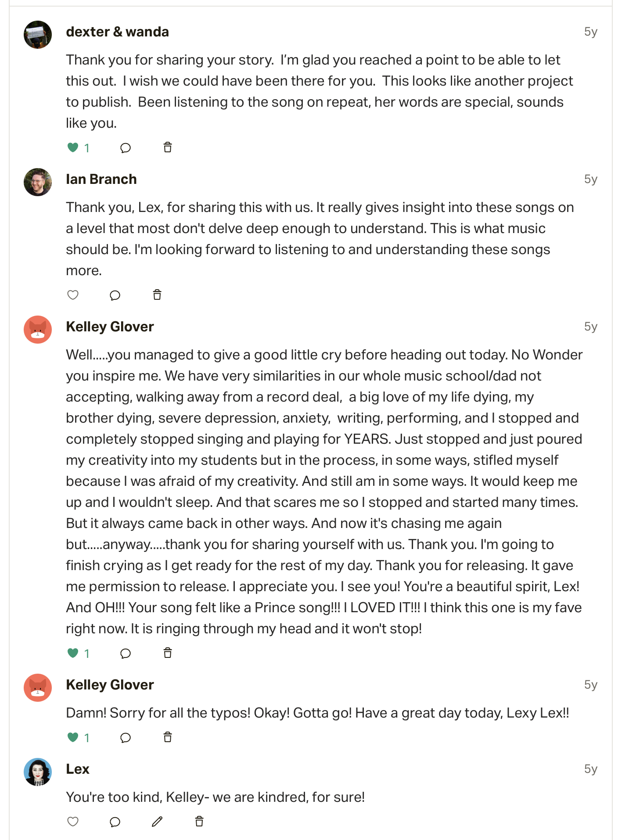Image resolution: width=618 pixels, height=840 pixels.
Task: Edit Lex's comment with pencil icon
Action: [x=157, y=822]
